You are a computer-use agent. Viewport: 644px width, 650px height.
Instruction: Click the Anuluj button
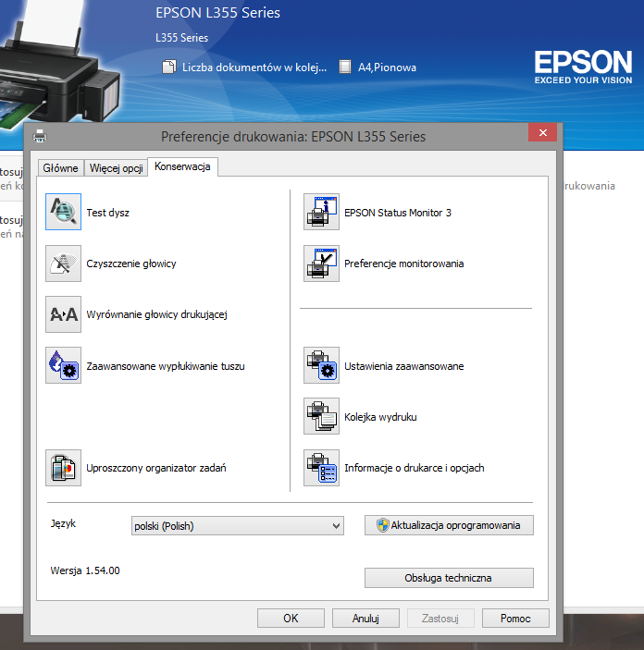coord(365,618)
